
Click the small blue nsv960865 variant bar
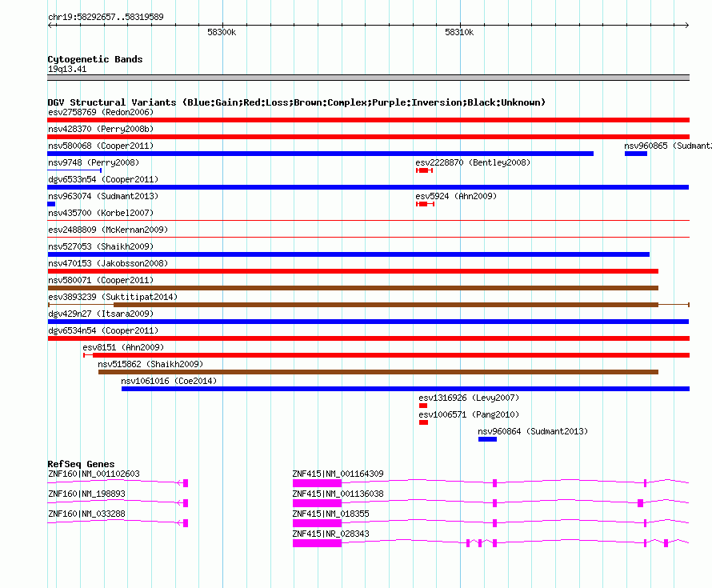point(636,154)
